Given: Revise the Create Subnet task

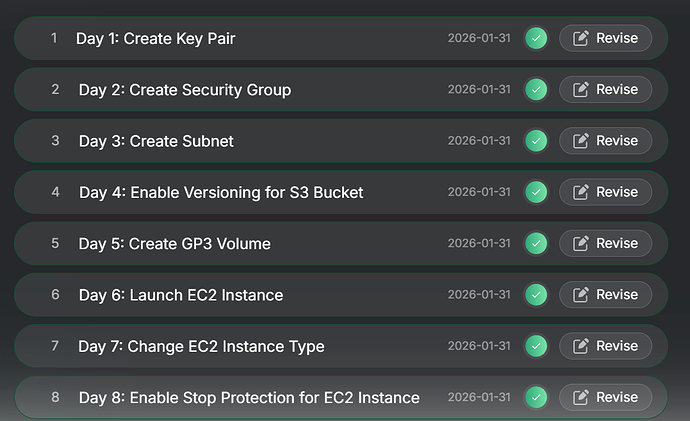Looking at the screenshot, I should tap(605, 141).
